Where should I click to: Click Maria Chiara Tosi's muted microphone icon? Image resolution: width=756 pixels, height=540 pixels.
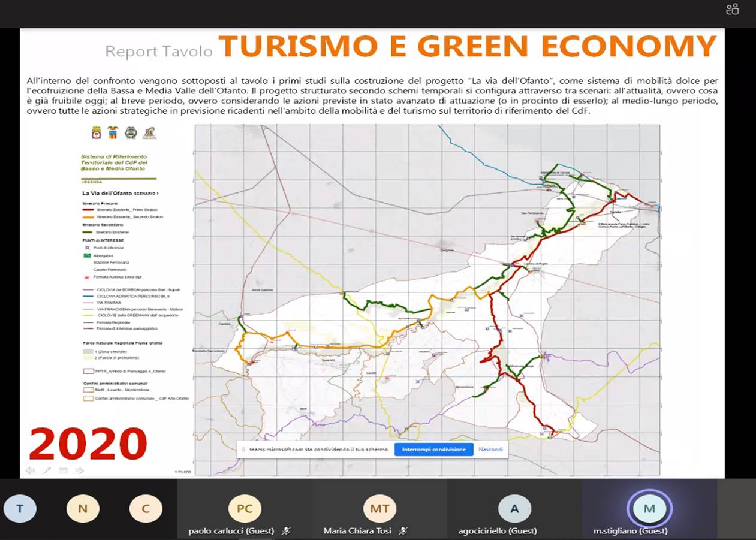tap(404, 530)
